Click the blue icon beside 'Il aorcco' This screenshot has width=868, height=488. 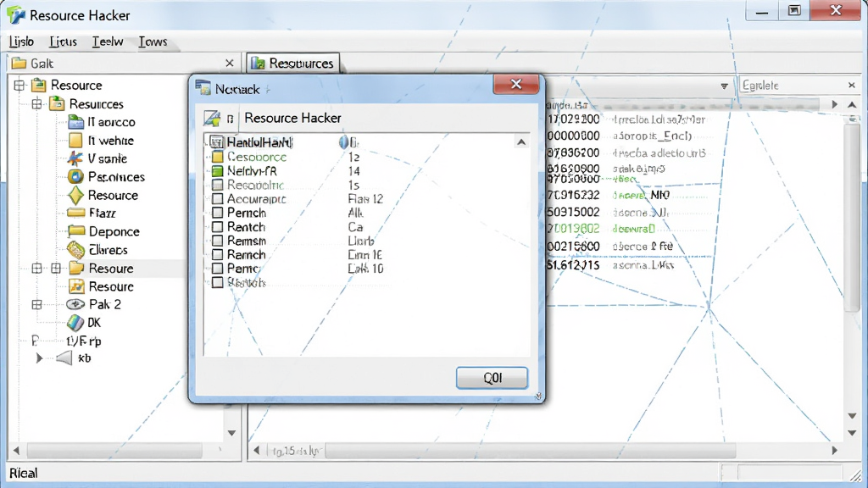pos(75,122)
